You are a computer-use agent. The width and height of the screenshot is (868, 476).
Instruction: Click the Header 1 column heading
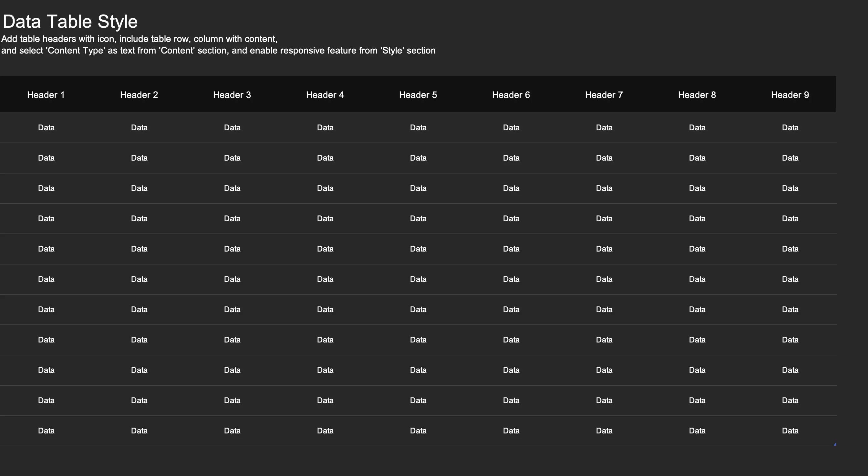coord(46,95)
